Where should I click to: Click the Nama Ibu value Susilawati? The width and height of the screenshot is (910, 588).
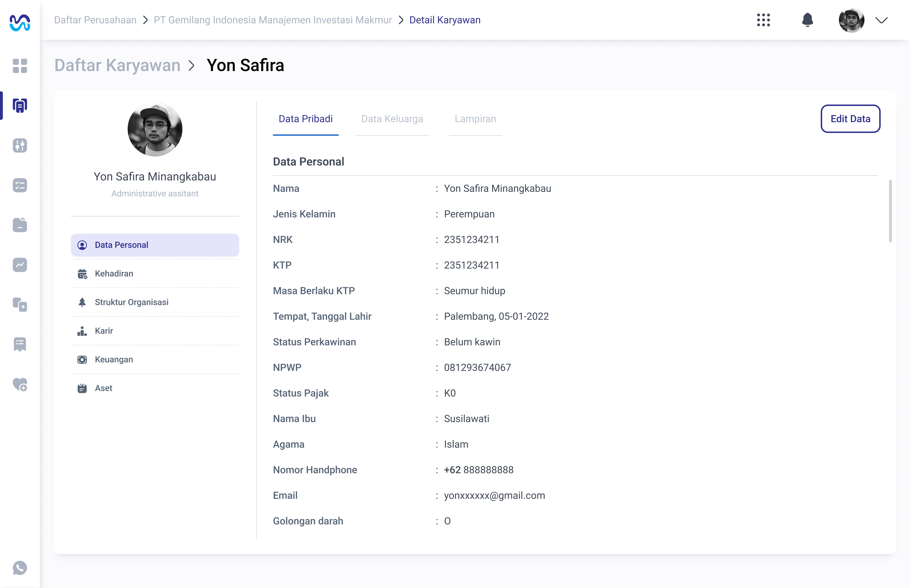[x=466, y=419]
